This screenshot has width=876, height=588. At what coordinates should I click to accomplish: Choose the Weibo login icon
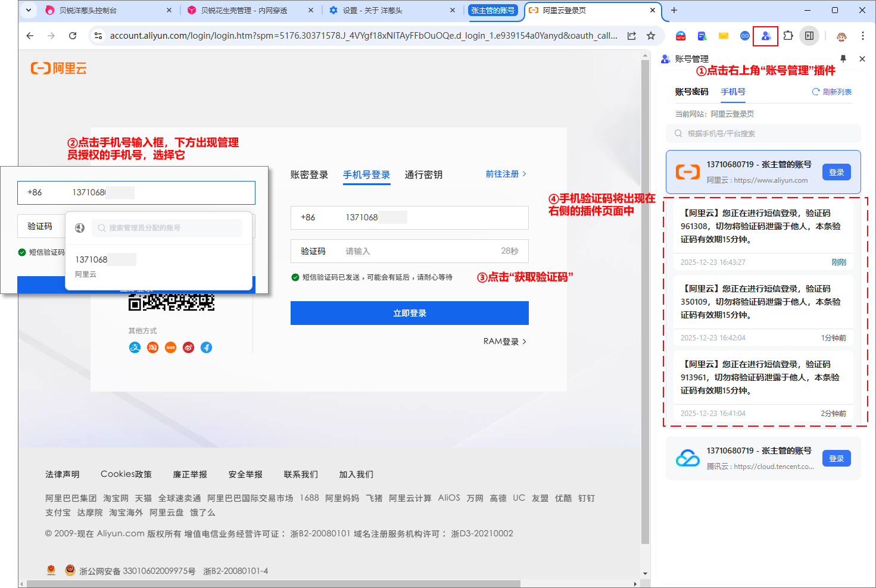tap(188, 348)
